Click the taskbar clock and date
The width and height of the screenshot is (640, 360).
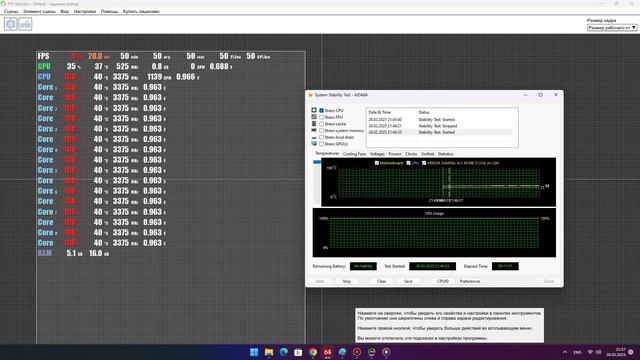(x=616, y=352)
